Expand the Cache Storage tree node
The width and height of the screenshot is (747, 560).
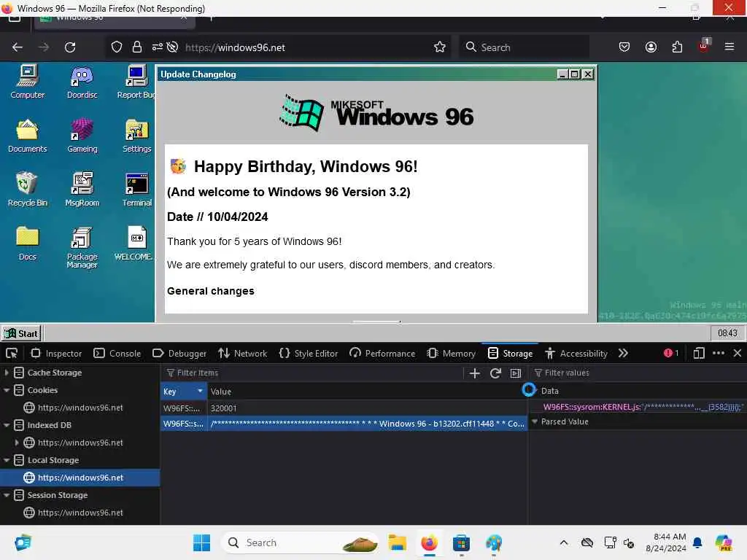click(x=6, y=373)
